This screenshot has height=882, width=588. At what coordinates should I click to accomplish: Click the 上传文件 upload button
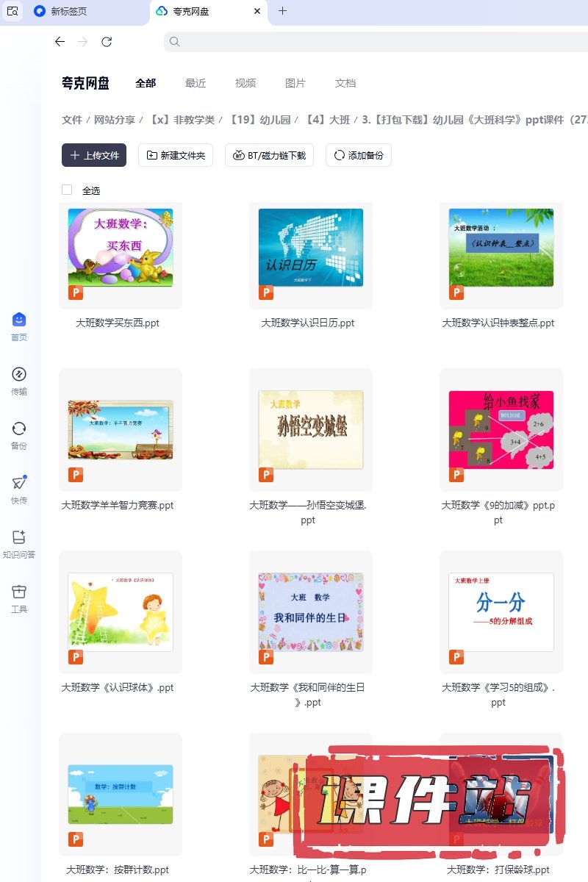tap(94, 155)
